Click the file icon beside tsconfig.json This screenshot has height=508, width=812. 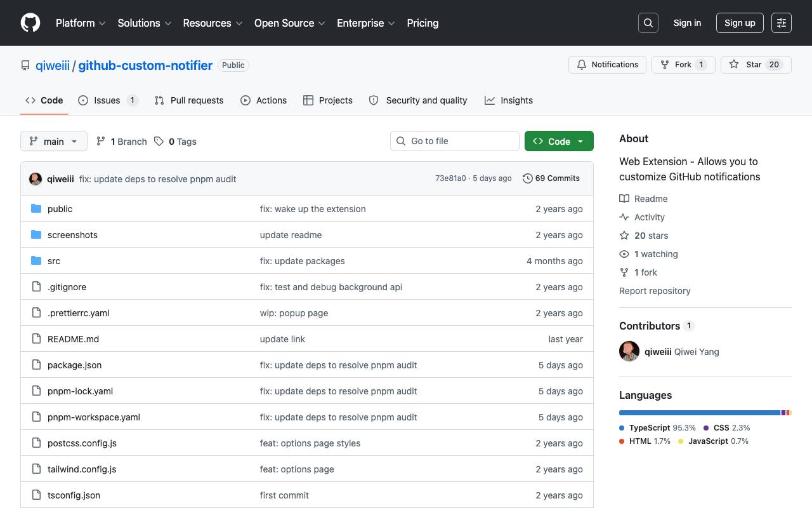pos(36,495)
